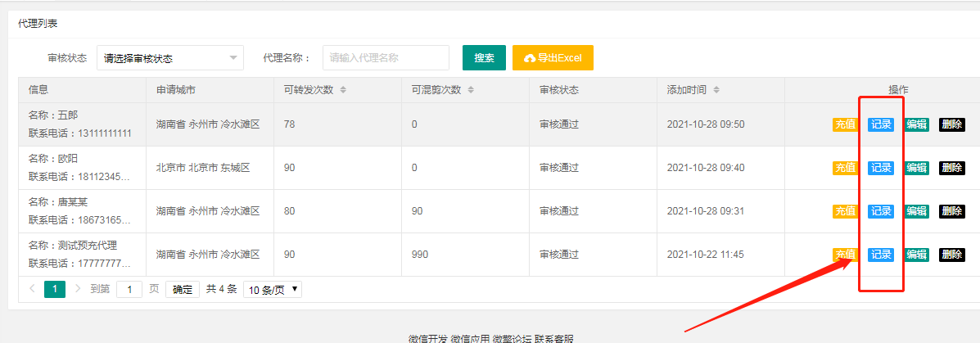Go to previous page arrow

[32, 289]
